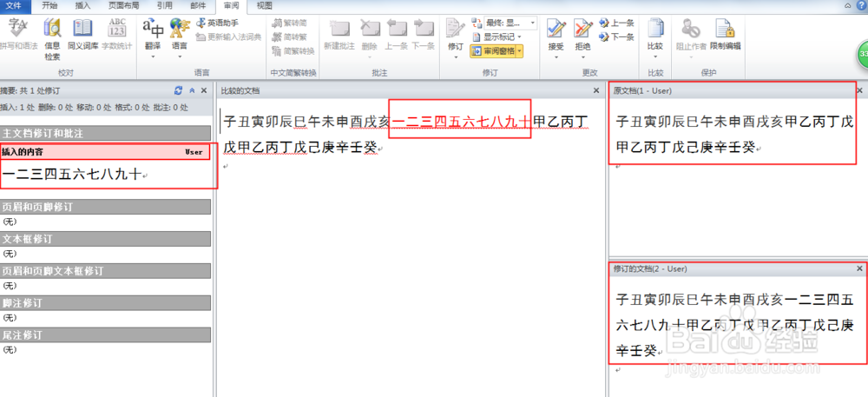This screenshot has width=868, height=397.
Task: Click 新建批注 new comment
Action: click(x=339, y=36)
